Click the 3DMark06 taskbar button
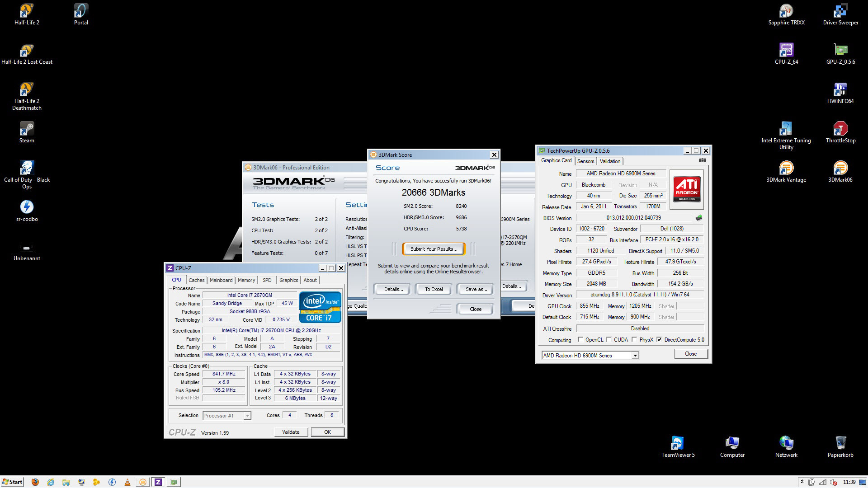The width and height of the screenshot is (868, 488). tap(142, 482)
